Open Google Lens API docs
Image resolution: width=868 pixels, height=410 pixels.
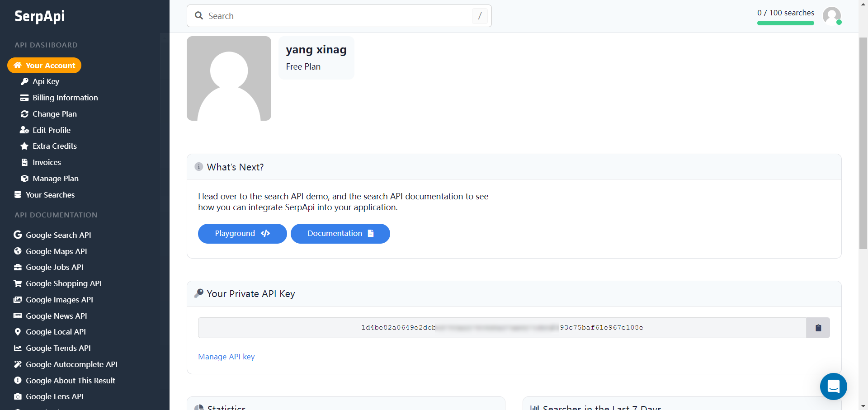55,396
